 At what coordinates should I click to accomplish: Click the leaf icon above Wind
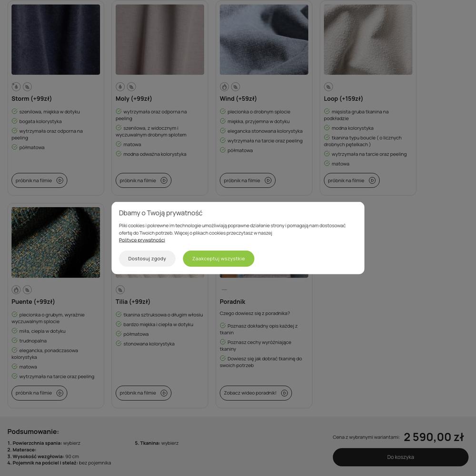pyautogui.click(x=236, y=87)
